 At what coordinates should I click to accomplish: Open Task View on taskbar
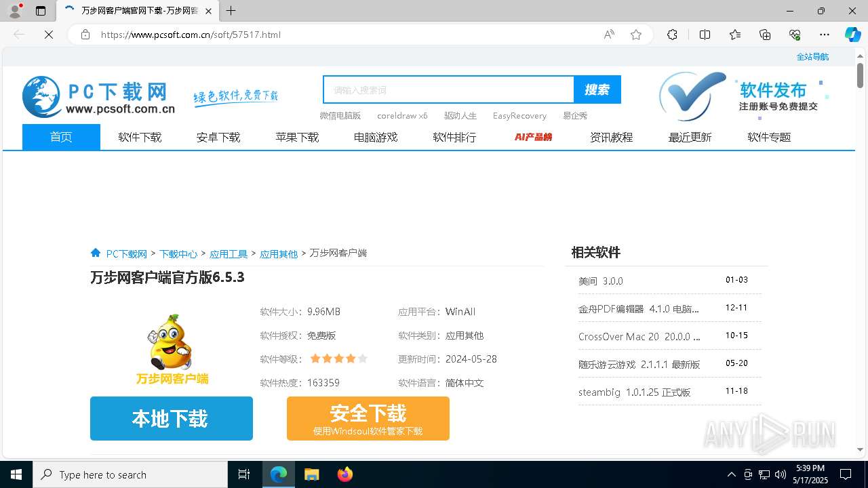click(x=244, y=474)
